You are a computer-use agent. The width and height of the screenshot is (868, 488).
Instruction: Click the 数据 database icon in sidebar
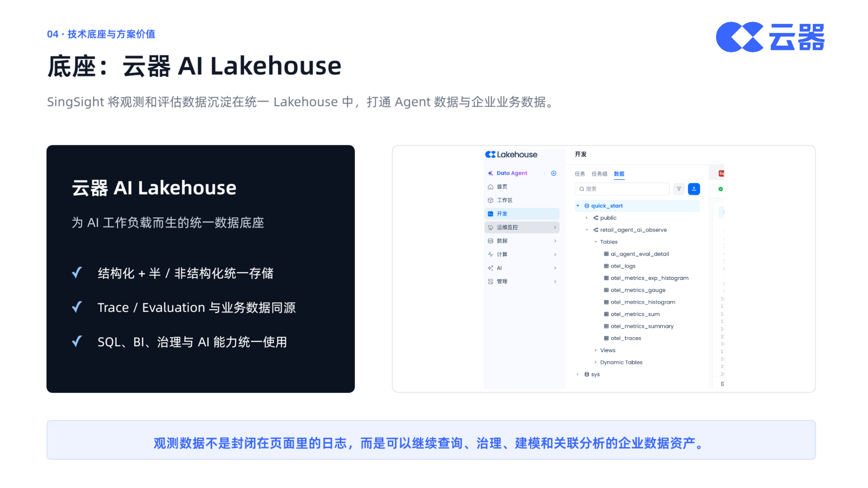[490, 241]
